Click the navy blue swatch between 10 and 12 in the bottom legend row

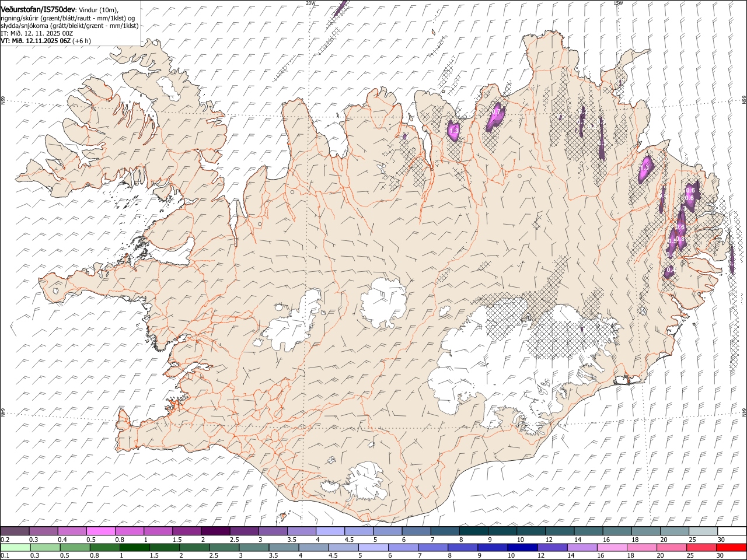pos(522,548)
